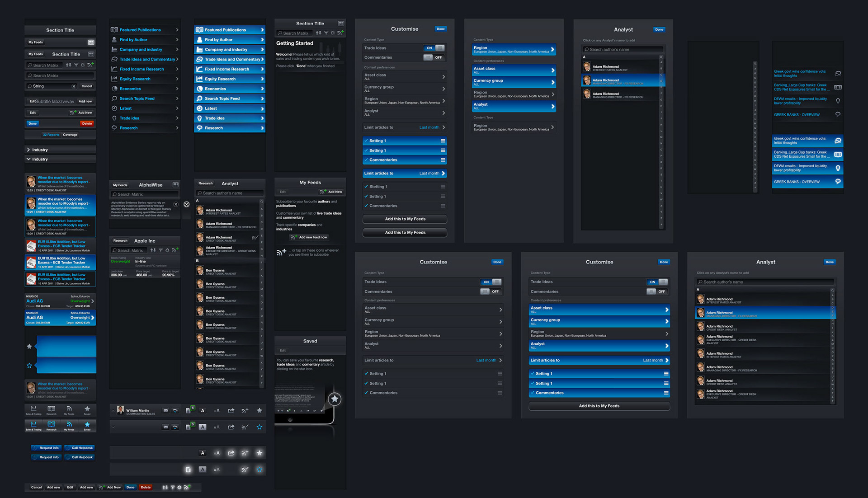Select Saved in the blue active tab bar
The width and height of the screenshot is (868, 498).
pyautogui.click(x=87, y=426)
